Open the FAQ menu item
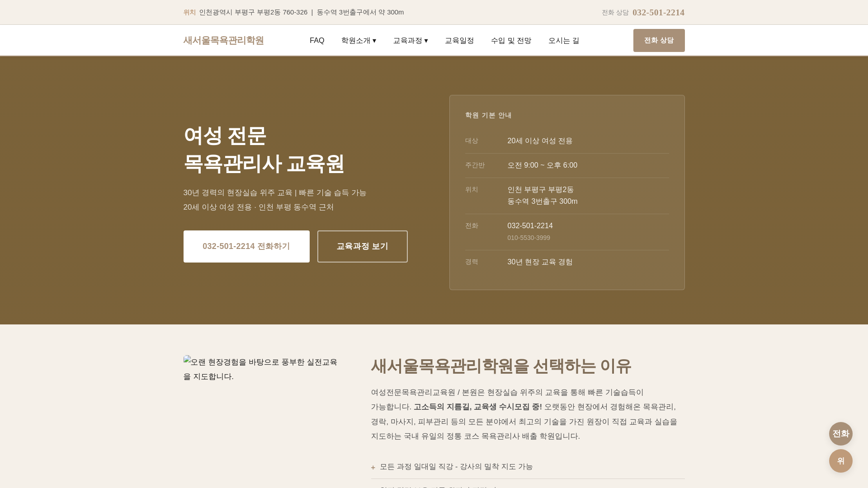The height and width of the screenshot is (488, 868). point(317,41)
